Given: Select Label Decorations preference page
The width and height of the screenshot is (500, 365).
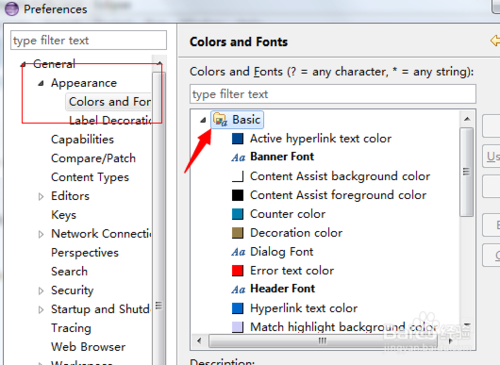Looking at the screenshot, I should pos(110,120).
